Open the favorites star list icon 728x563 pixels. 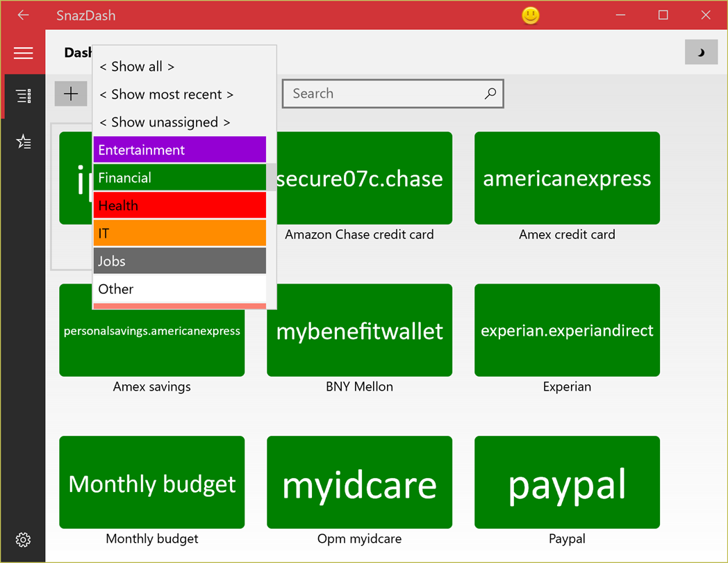coord(24,141)
